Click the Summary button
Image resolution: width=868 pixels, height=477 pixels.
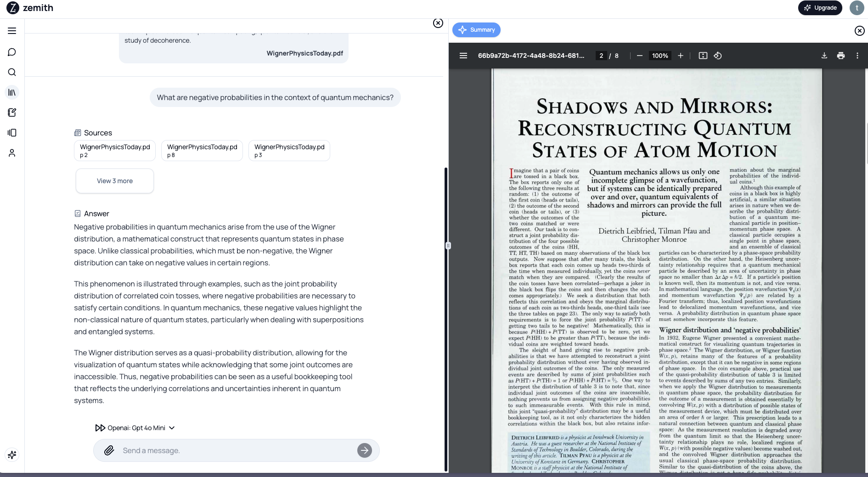pyautogui.click(x=476, y=30)
